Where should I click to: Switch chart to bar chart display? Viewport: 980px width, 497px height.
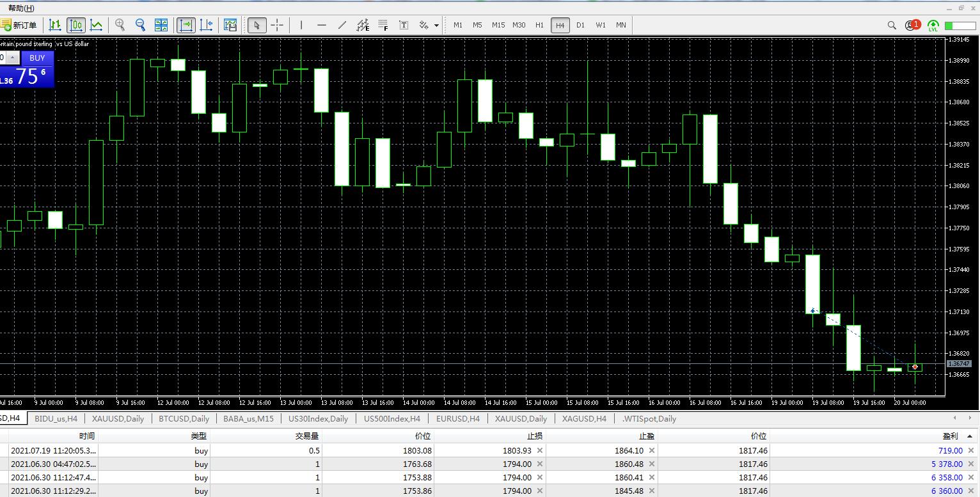[x=55, y=25]
